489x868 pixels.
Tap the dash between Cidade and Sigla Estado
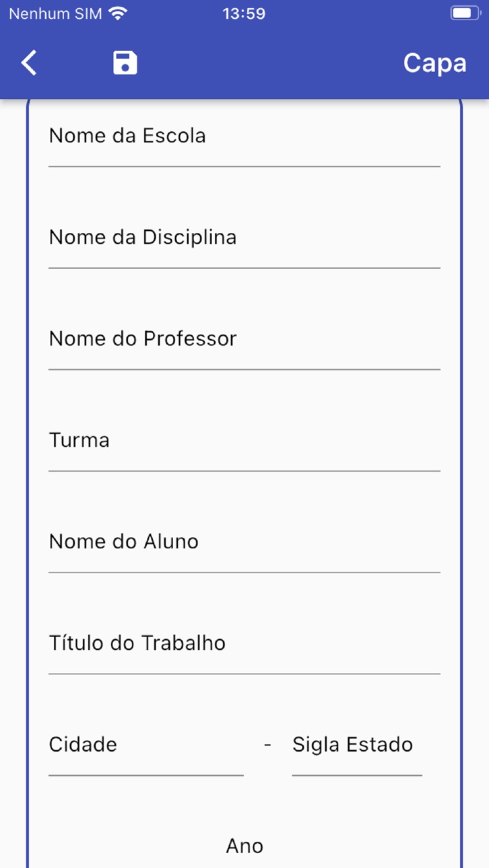click(x=267, y=745)
